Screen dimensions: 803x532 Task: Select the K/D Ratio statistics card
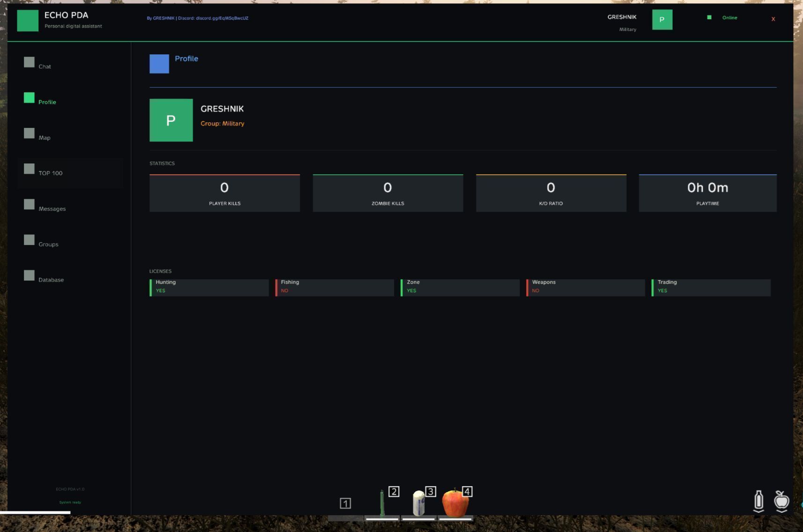(551, 193)
